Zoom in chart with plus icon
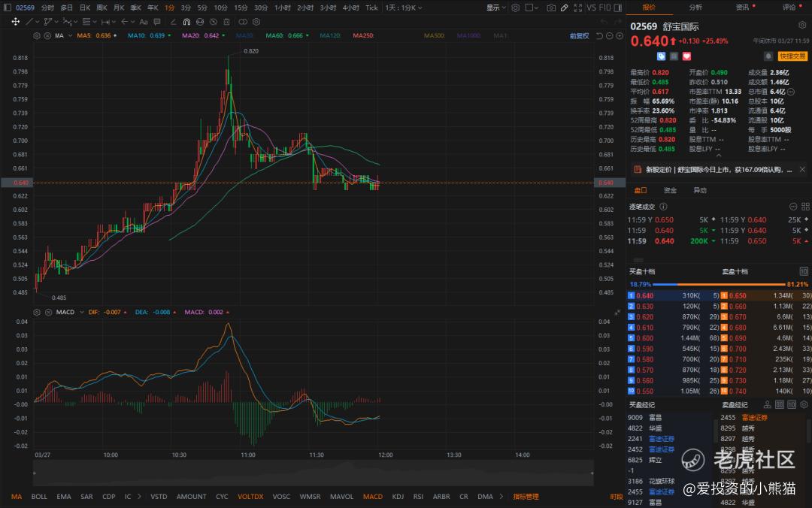 point(620,36)
